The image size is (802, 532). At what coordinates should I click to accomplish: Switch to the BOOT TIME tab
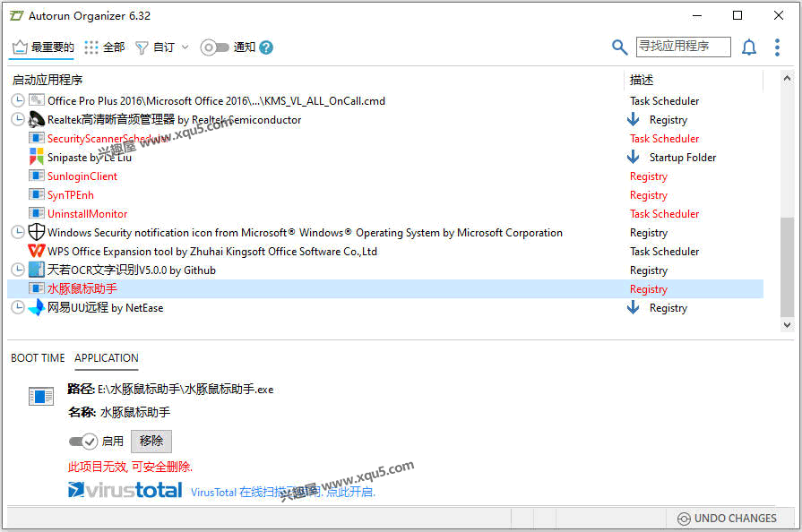(37, 358)
